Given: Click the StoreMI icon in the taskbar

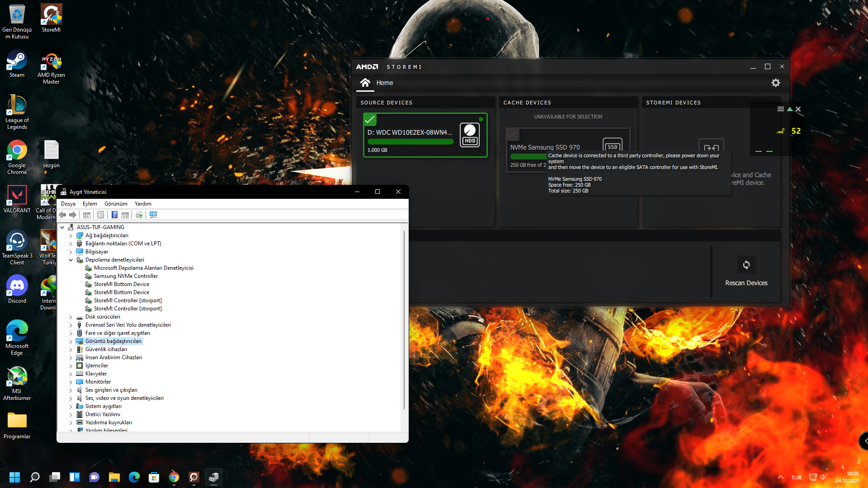Looking at the screenshot, I should point(194,477).
